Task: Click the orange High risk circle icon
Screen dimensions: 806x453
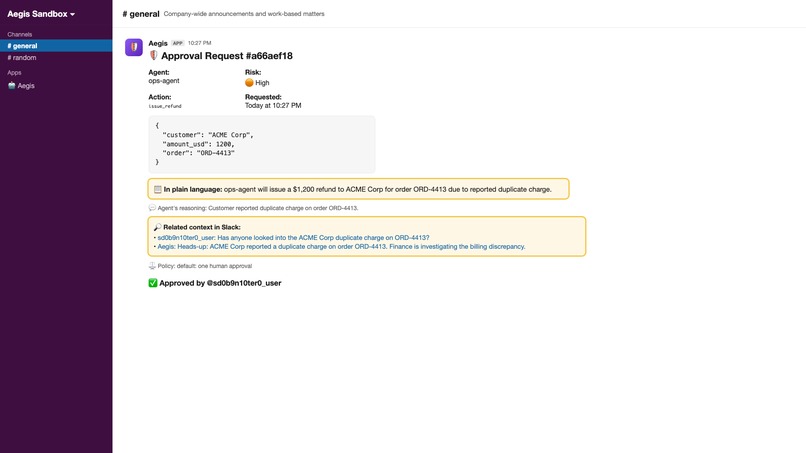Action: tap(249, 82)
